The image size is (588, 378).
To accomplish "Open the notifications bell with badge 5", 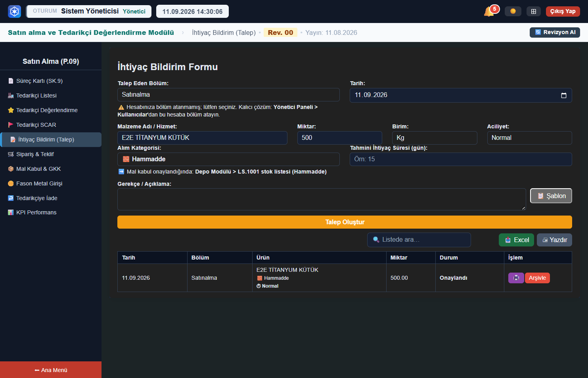I will 489,11.
